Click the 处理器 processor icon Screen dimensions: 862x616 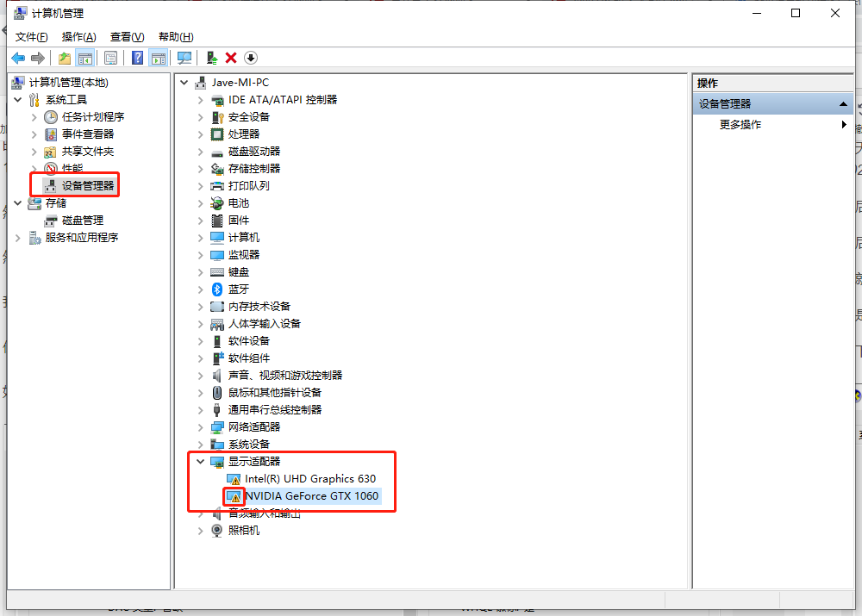(x=217, y=134)
